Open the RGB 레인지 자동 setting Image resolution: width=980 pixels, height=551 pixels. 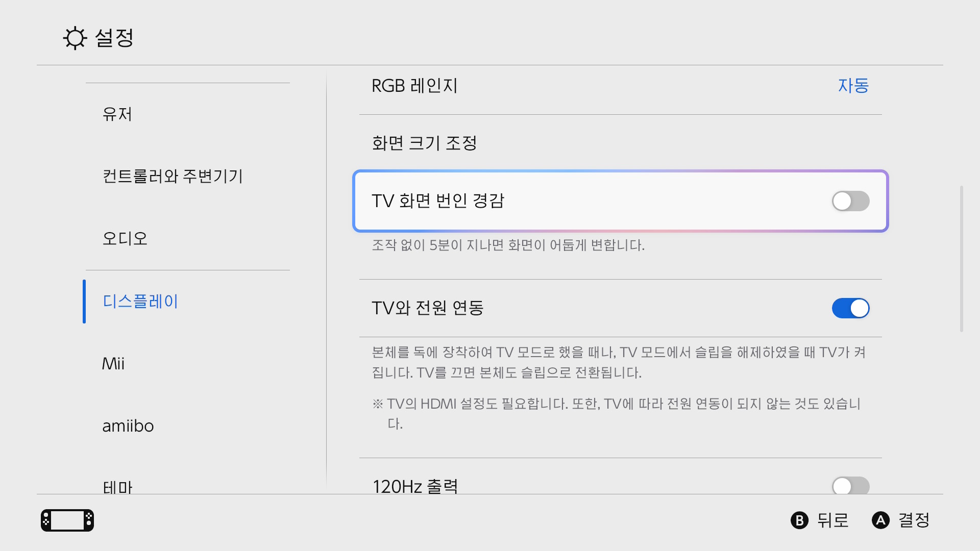(x=853, y=86)
